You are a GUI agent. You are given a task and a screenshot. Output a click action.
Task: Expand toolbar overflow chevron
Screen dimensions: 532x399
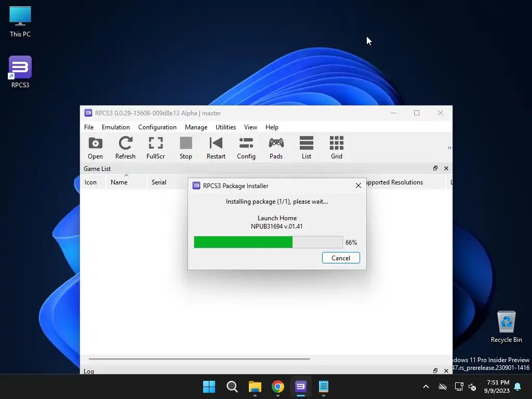tap(449, 148)
